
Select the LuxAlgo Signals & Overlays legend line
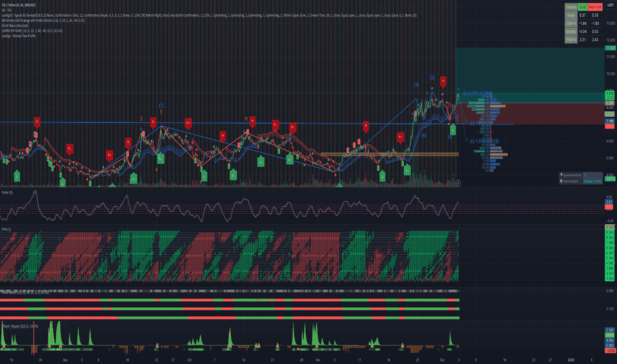209,15
